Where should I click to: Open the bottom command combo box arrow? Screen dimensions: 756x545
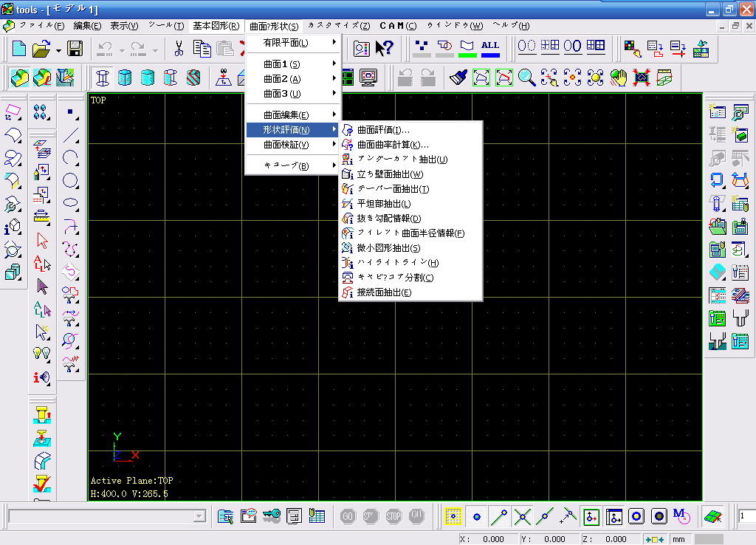(199, 516)
